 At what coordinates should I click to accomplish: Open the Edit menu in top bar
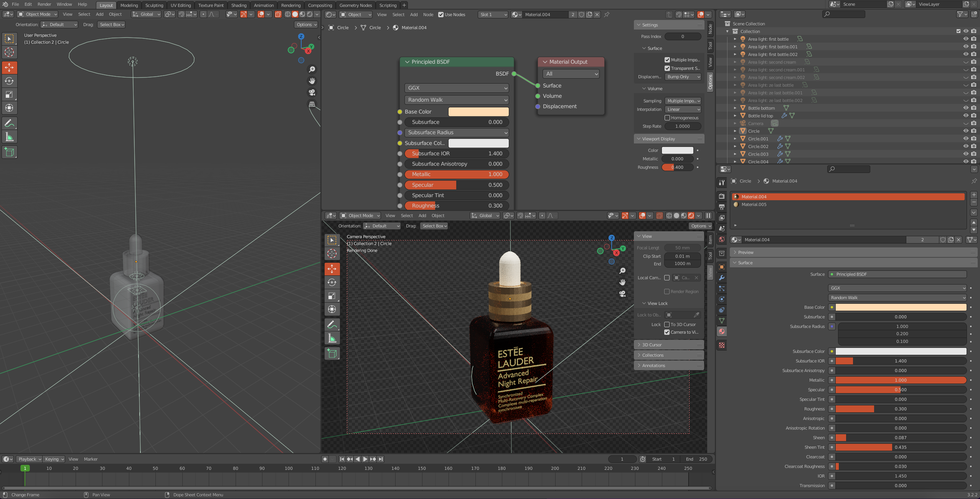pyautogui.click(x=28, y=4)
